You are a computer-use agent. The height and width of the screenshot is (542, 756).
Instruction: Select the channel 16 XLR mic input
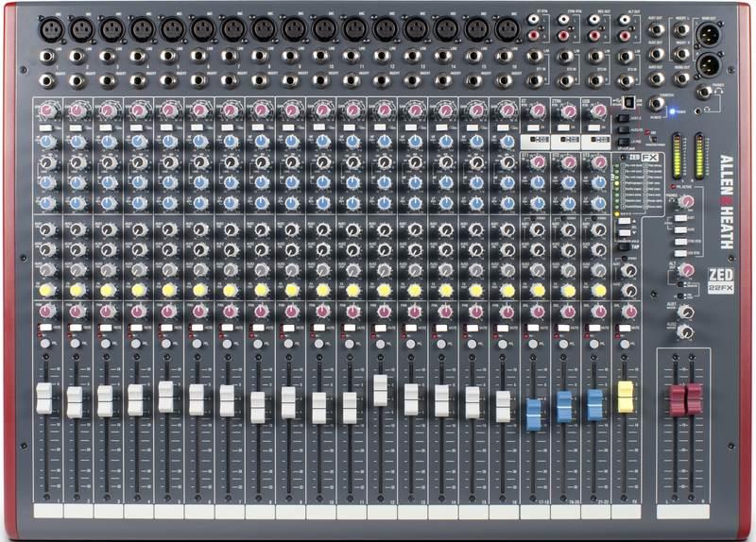click(x=507, y=29)
